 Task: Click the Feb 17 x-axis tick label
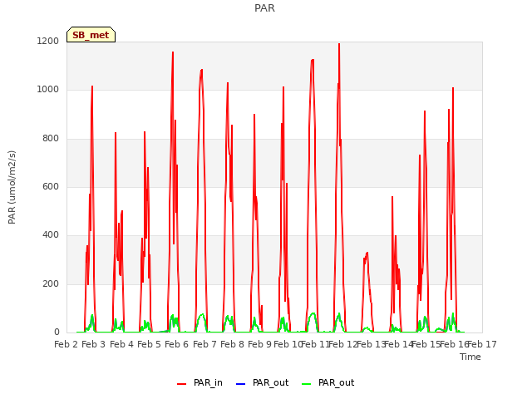tap(482, 344)
